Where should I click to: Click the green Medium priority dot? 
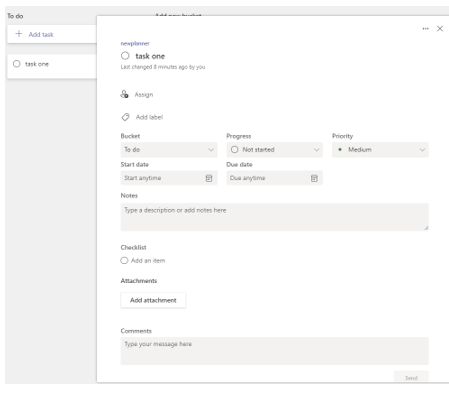340,150
